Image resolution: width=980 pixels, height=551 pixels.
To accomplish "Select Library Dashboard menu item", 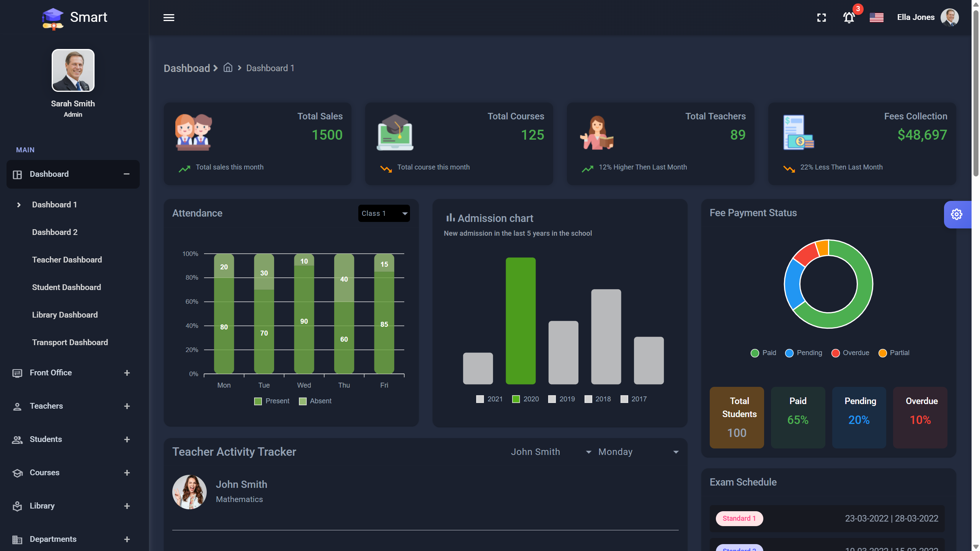I will tap(65, 315).
